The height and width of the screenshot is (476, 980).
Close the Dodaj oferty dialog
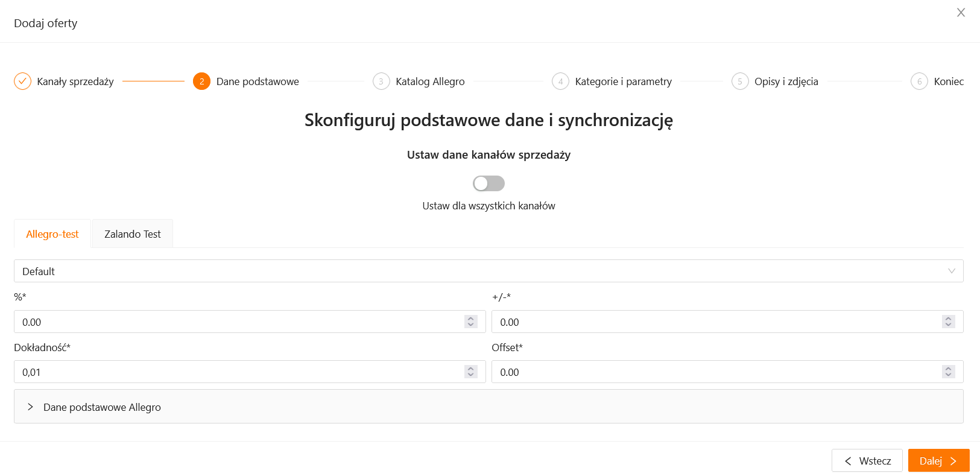[x=961, y=13]
